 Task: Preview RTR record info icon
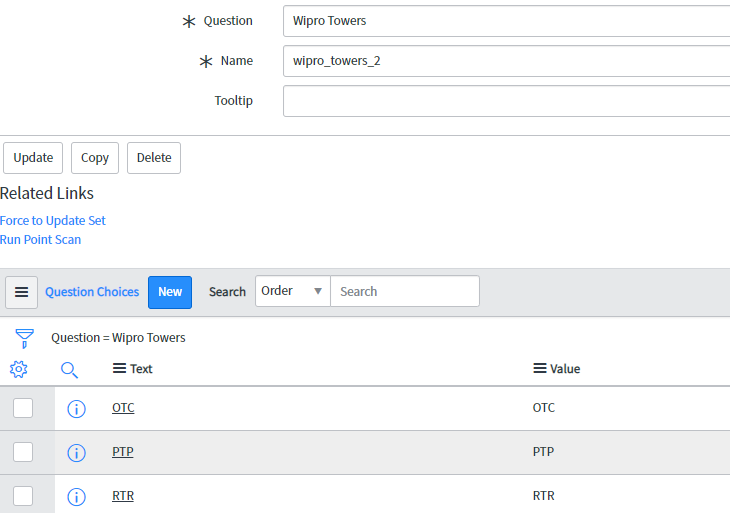(x=76, y=497)
